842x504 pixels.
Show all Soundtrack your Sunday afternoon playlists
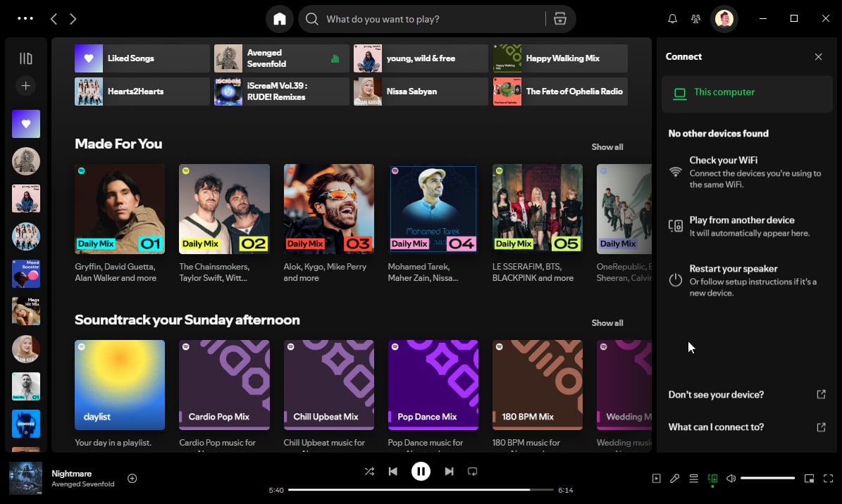[607, 323]
